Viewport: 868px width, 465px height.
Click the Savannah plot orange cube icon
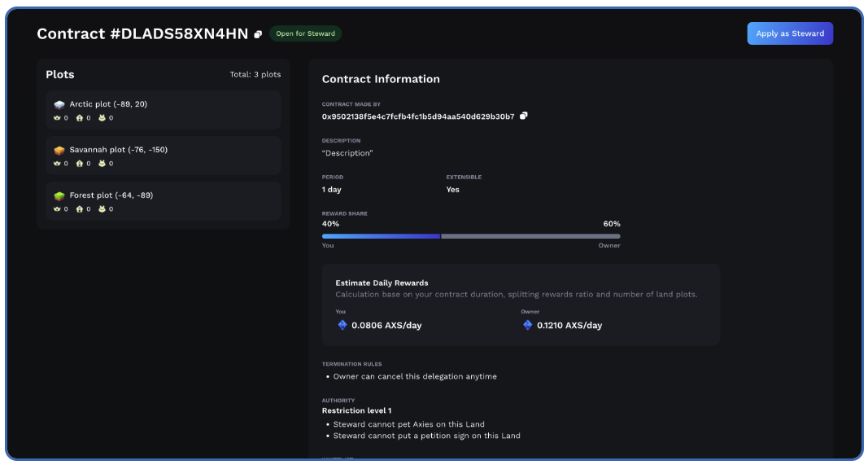coord(59,150)
